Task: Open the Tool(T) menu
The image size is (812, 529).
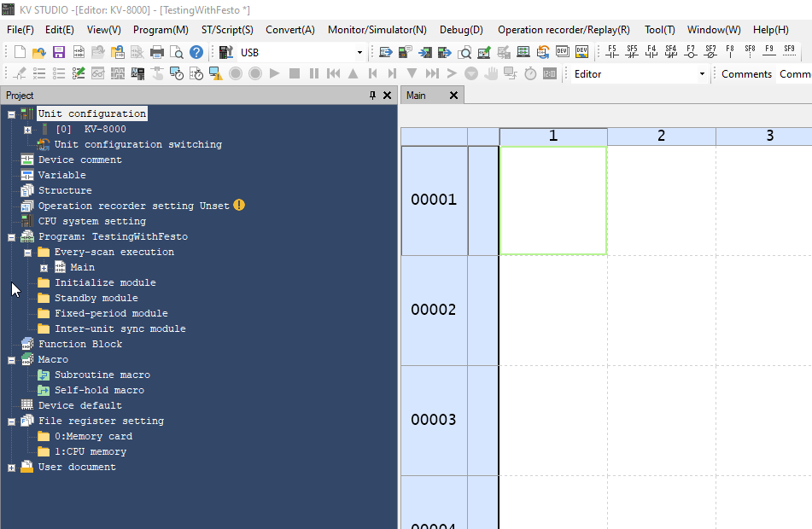Action: [x=660, y=30]
